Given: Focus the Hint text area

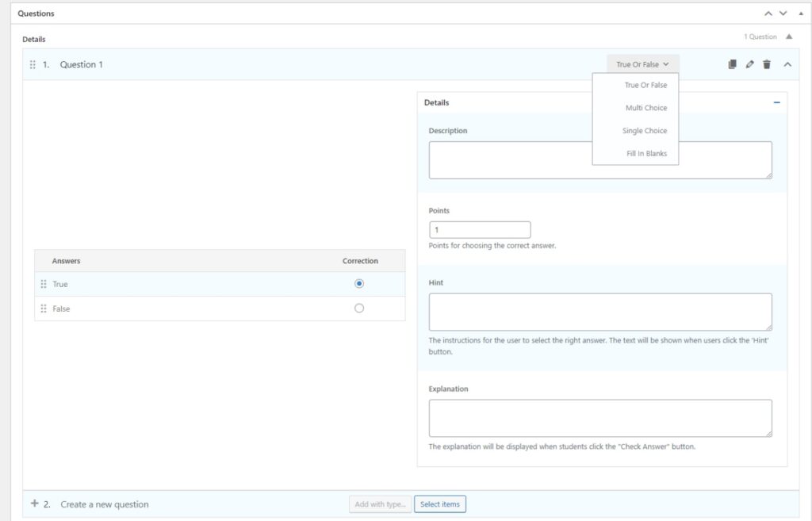Looking at the screenshot, I should tap(599, 312).
